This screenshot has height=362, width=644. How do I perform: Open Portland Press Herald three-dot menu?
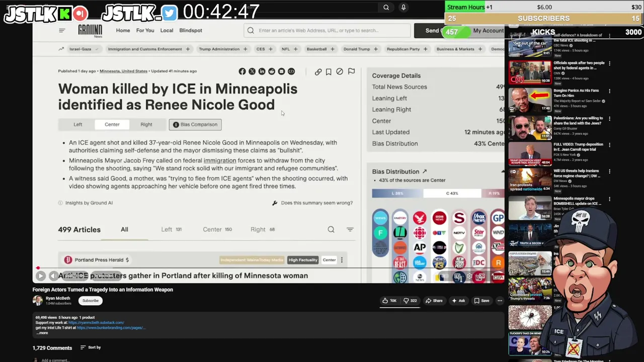pos(342,260)
